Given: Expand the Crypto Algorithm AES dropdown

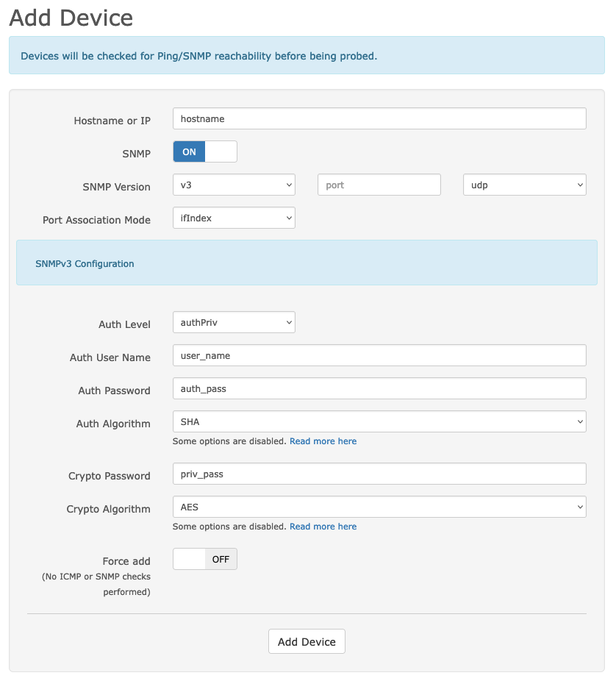Looking at the screenshot, I should tap(379, 507).
